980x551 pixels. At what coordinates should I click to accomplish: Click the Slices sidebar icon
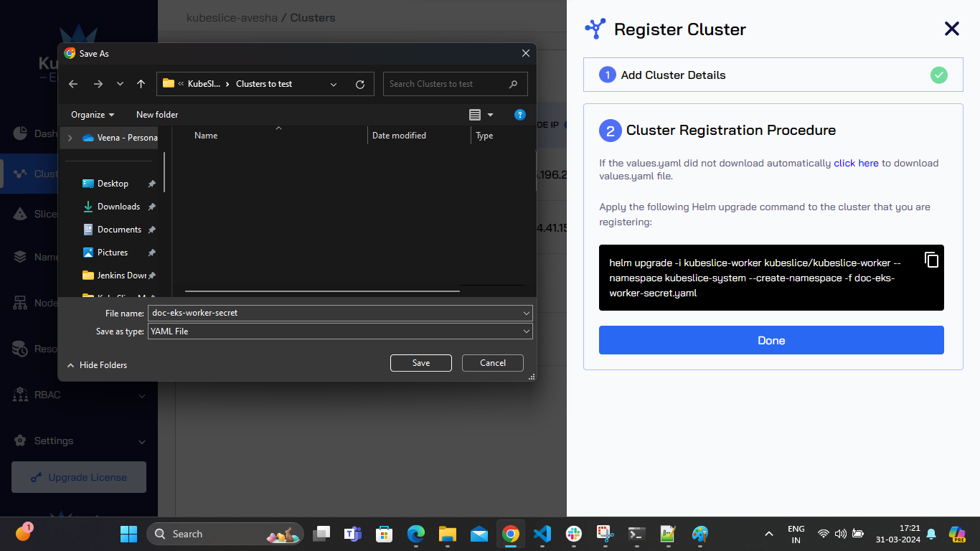[x=21, y=214]
